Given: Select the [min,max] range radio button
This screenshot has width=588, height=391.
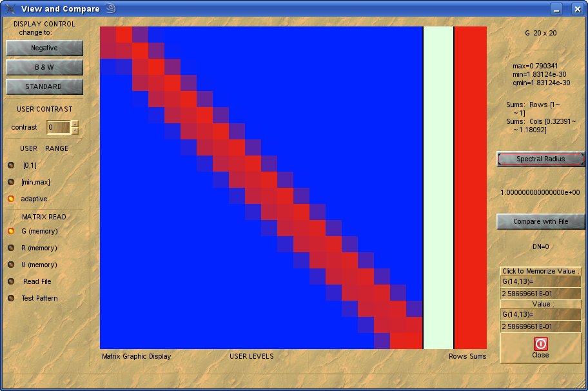Looking at the screenshot, I should click(x=11, y=182).
